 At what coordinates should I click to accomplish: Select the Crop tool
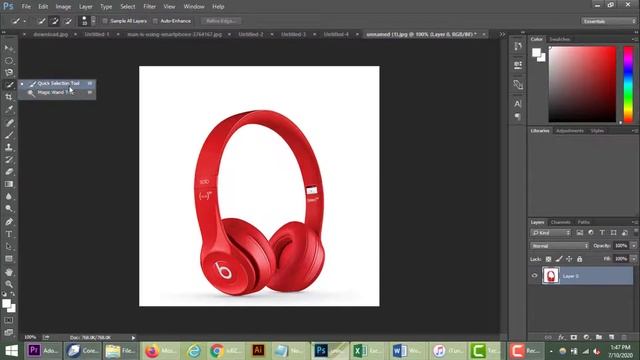[x=9, y=97]
